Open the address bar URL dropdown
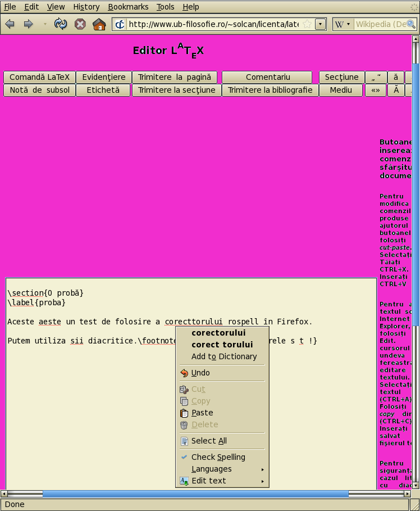420x511 pixels. click(x=321, y=24)
